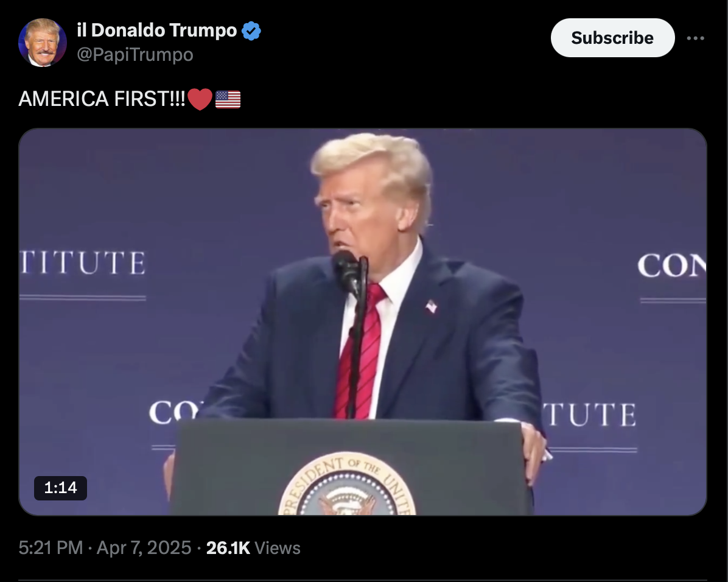This screenshot has height=582, width=728.
Task: Click the speaker's red striped tie
Action: coord(362,352)
